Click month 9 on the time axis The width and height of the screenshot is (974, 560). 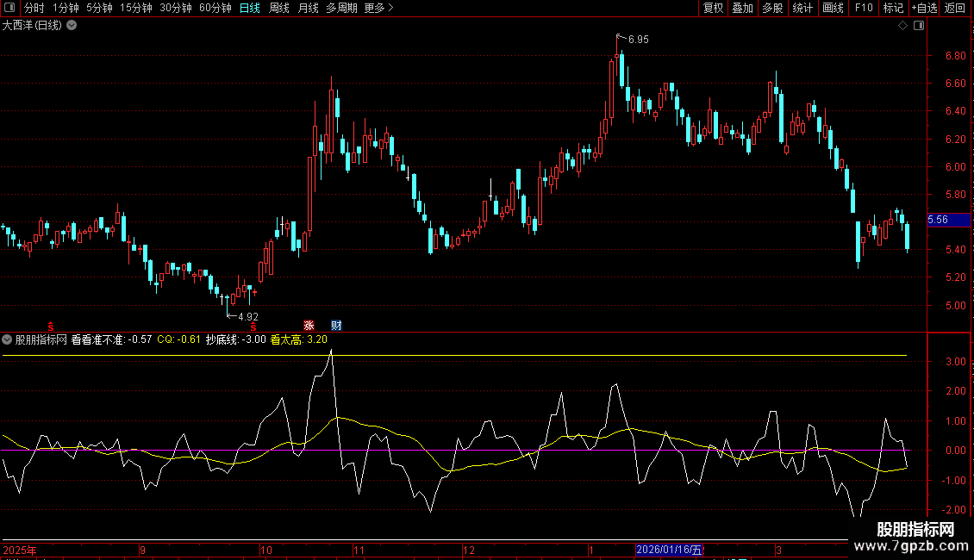tap(143, 550)
